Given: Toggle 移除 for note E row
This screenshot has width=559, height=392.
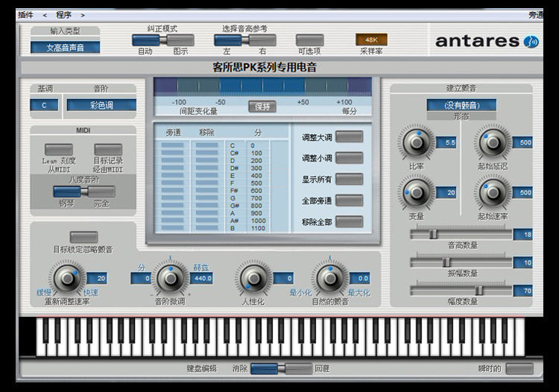Looking at the screenshot, I should pos(206,175).
